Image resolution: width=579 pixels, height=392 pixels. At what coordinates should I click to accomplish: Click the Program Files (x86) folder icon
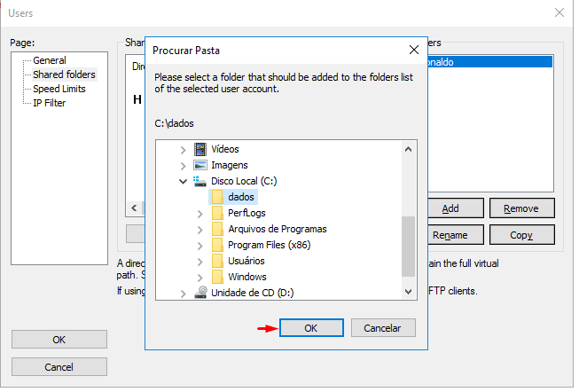click(x=217, y=245)
